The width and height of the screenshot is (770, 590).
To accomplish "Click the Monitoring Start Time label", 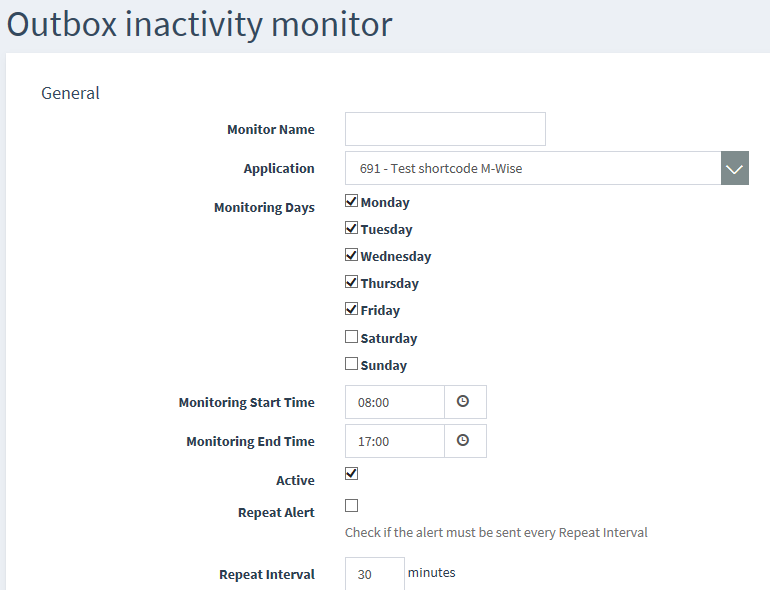I will click(247, 402).
